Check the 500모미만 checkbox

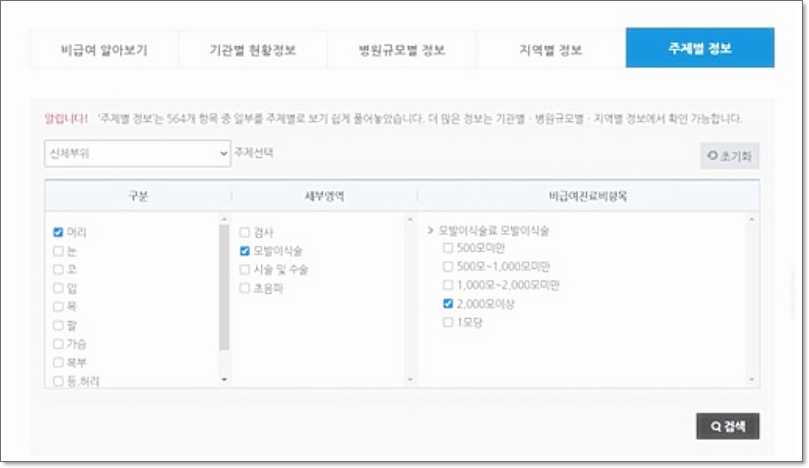click(448, 248)
